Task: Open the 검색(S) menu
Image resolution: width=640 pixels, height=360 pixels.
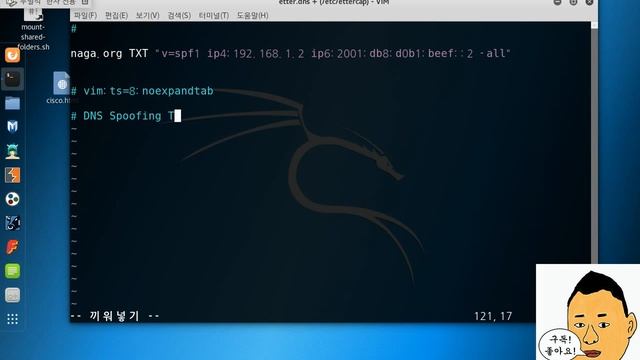Action: (179, 16)
